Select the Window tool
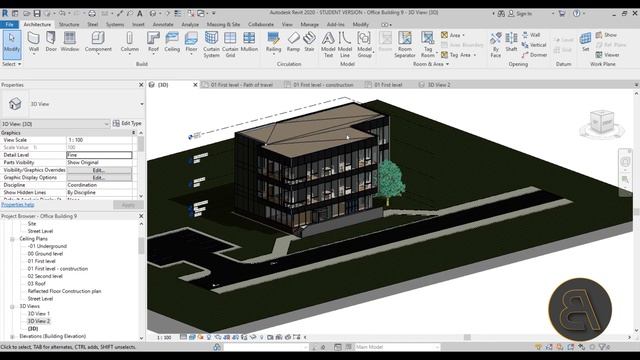Viewport: 640px width, 360px height. [70, 42]
